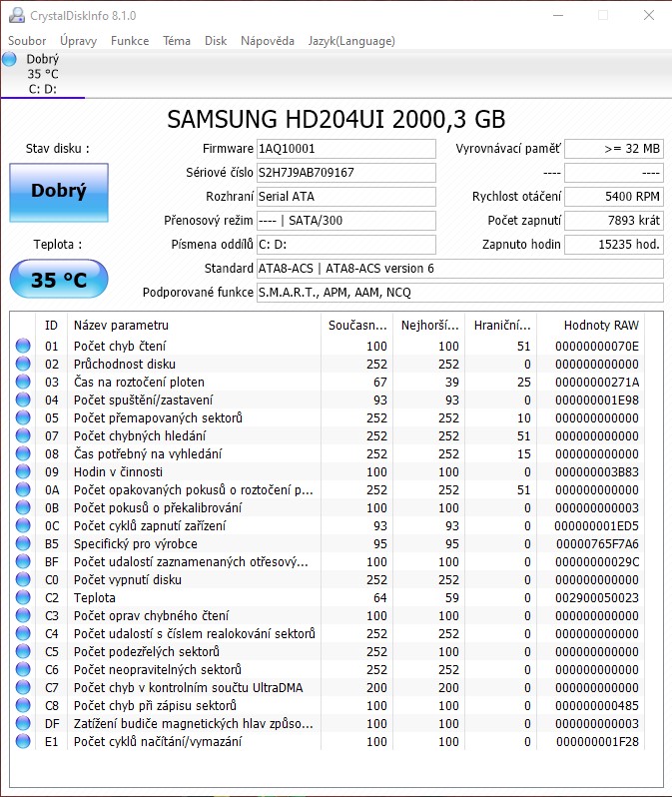Click the status icon of attribute C7 UltraDMA row
Image resolution: width=672 pixels, height=797 pixels.
[x=23, y=687]
